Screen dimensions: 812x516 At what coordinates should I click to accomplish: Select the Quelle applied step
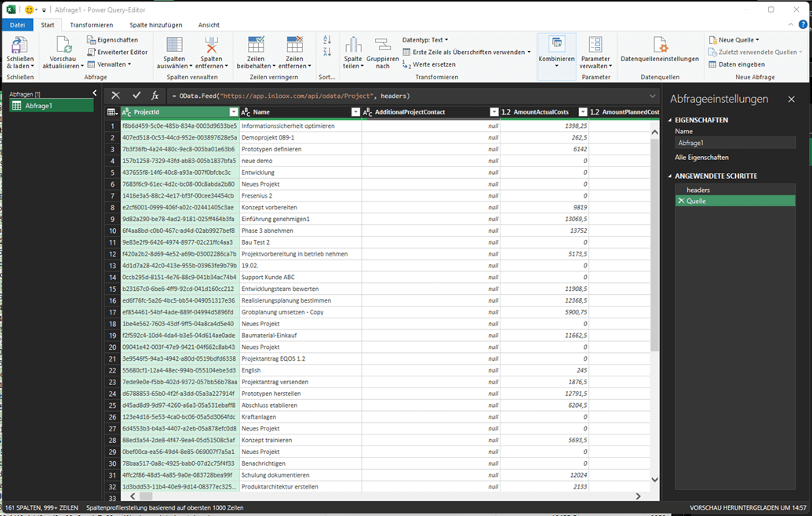click(x=735, y=201)
